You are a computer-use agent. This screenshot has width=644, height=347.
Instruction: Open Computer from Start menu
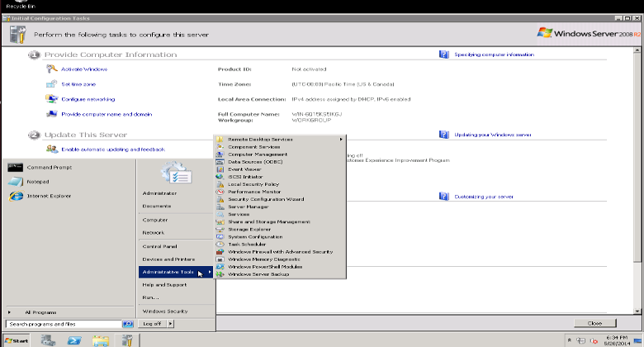click(x=155, y=220)
